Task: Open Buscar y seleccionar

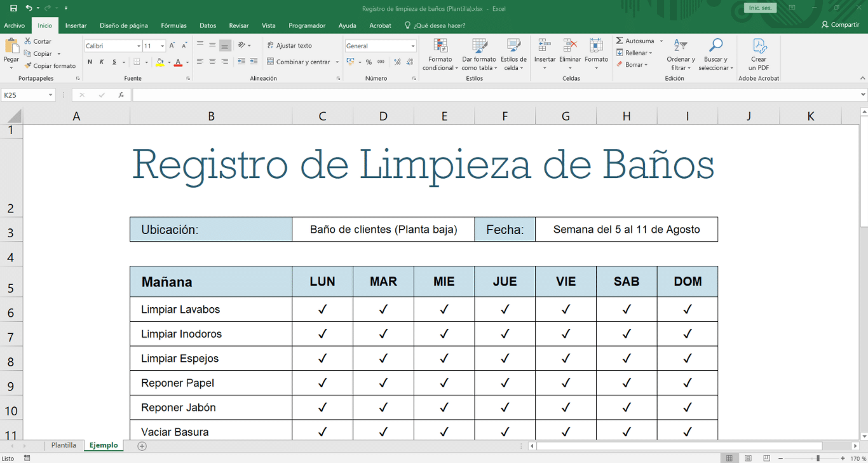Action: [715, 55]
